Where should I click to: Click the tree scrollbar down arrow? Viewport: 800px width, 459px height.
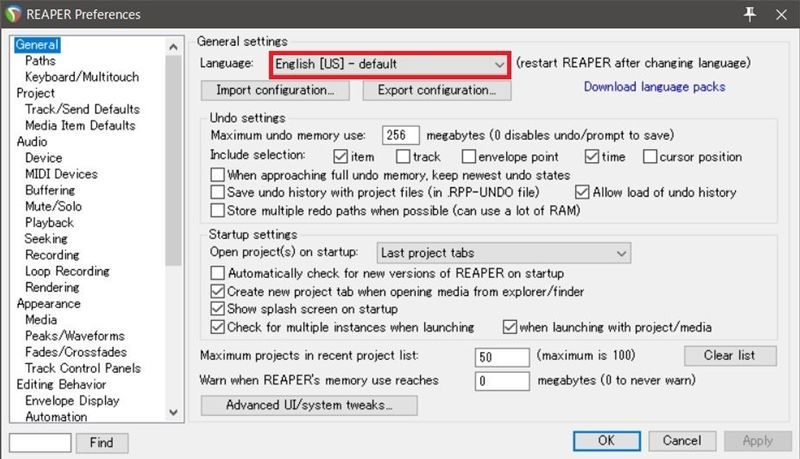coord(173,412)
